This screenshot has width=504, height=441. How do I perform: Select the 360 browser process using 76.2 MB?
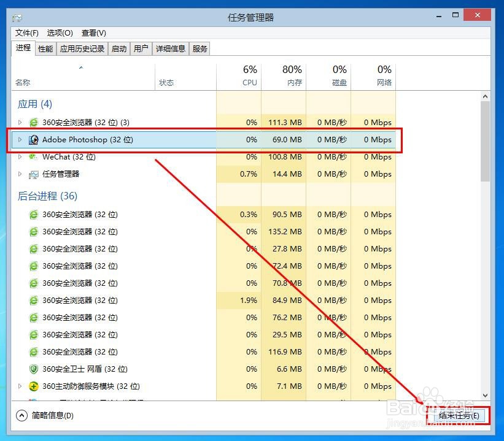(x=203, y=318)
